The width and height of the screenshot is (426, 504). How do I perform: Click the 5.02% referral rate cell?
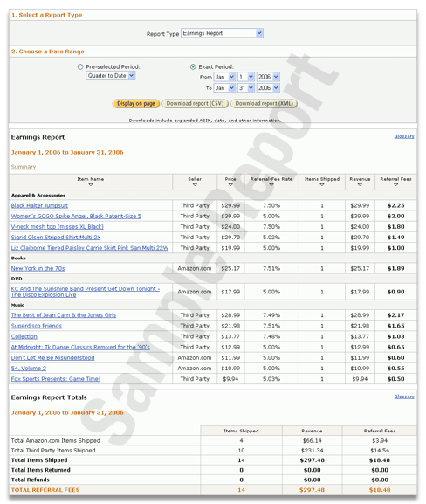click(271, 238)
